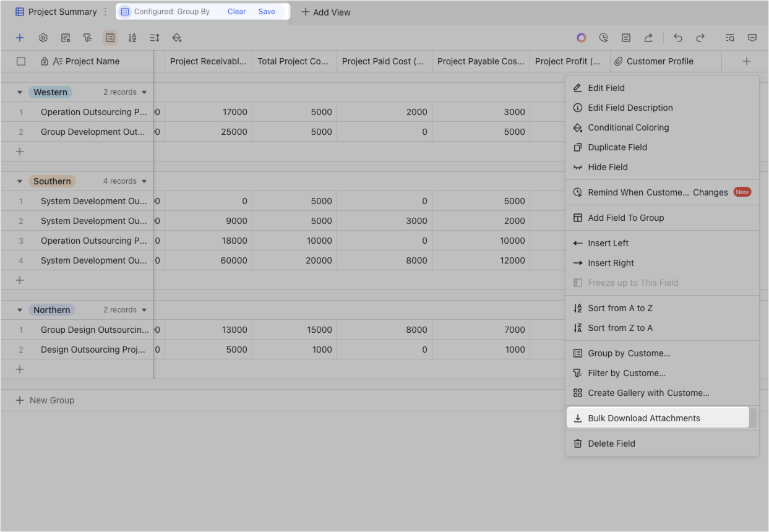Open field settings gear icon in toolbar

click(43, 38)
